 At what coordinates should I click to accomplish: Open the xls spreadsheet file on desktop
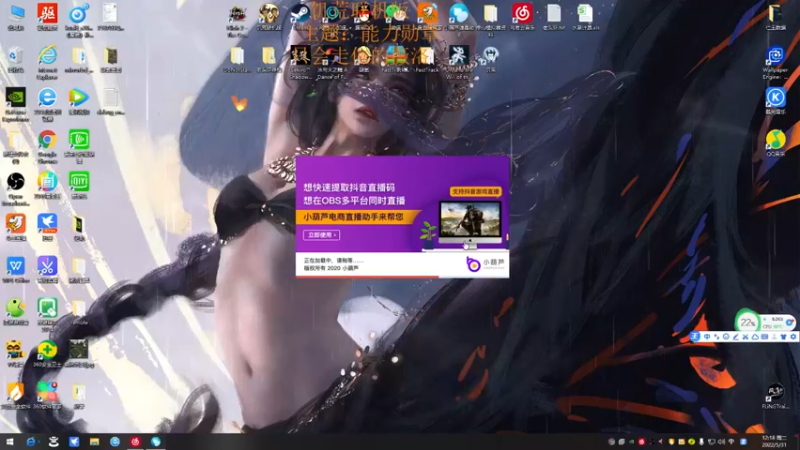tap(585, 17)
